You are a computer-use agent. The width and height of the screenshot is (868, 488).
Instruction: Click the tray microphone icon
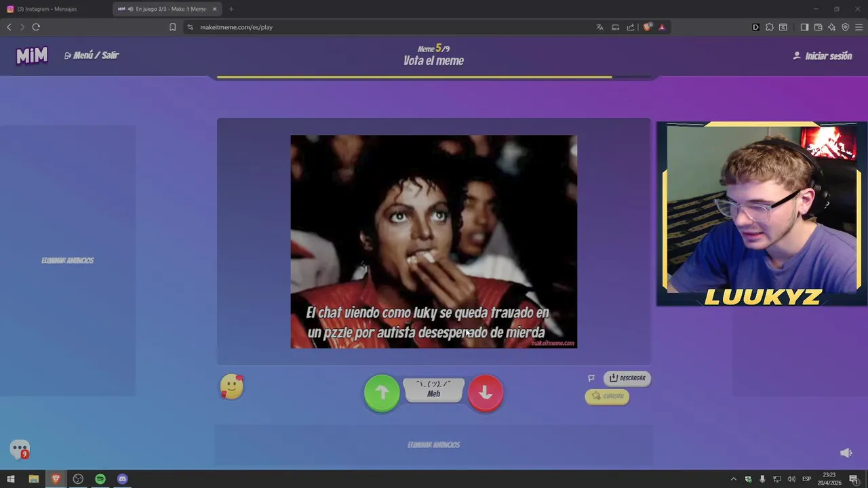(762, 479)
